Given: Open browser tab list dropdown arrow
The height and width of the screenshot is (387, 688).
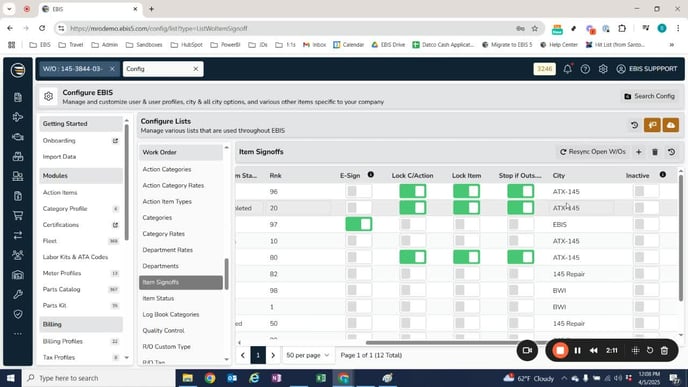Looking at the screenshot, I should coord(9,9).
